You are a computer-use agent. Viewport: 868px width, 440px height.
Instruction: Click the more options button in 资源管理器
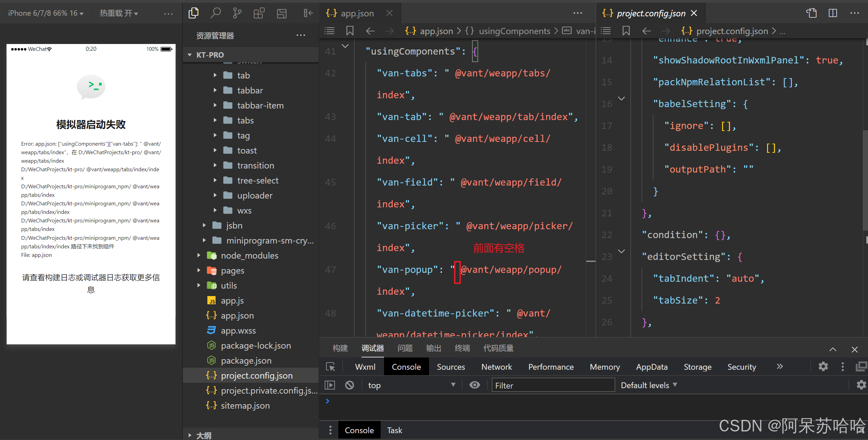click(300, 35)
